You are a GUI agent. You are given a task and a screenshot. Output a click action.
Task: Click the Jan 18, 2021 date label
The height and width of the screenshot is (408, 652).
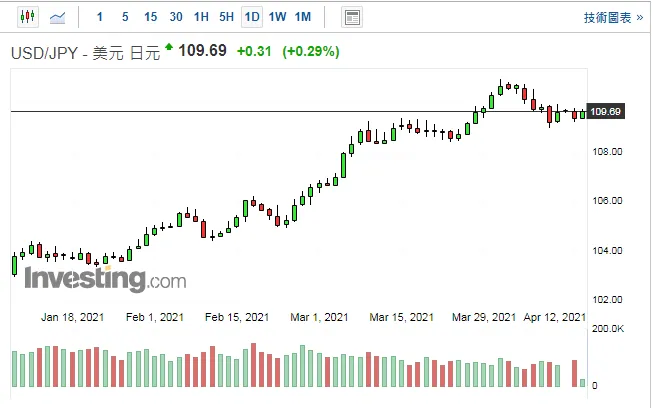click(x=72, y=317)
